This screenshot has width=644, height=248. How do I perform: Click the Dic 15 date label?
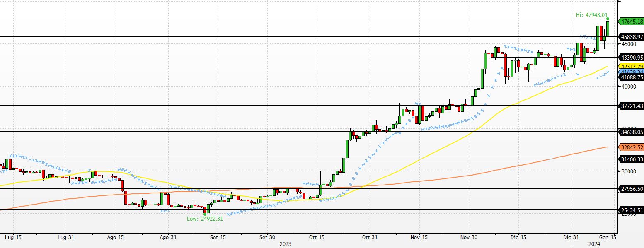tap(518, 238)
